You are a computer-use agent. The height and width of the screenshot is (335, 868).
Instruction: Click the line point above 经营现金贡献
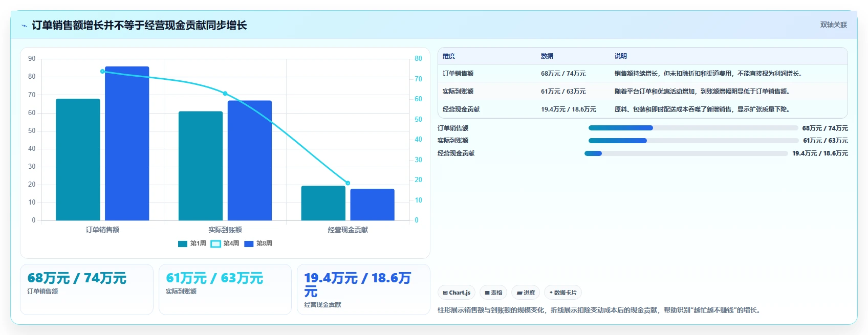point(348,183)
